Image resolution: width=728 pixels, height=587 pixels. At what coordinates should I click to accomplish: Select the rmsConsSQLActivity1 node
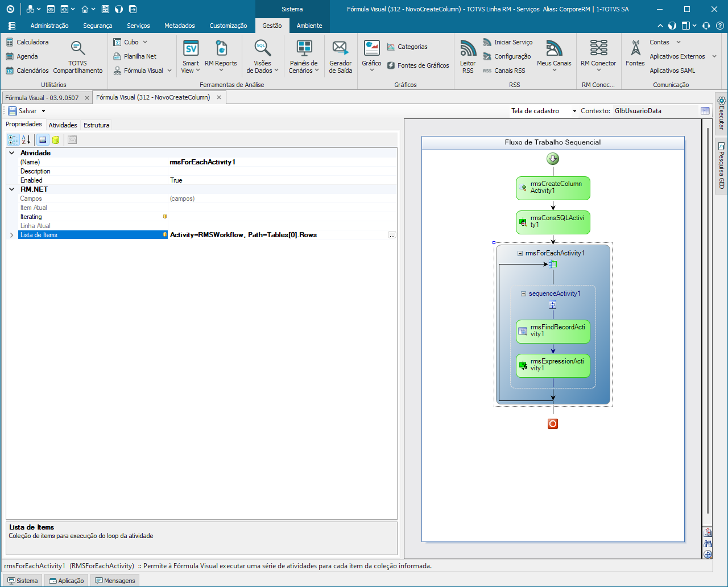[x=553, y=222]
